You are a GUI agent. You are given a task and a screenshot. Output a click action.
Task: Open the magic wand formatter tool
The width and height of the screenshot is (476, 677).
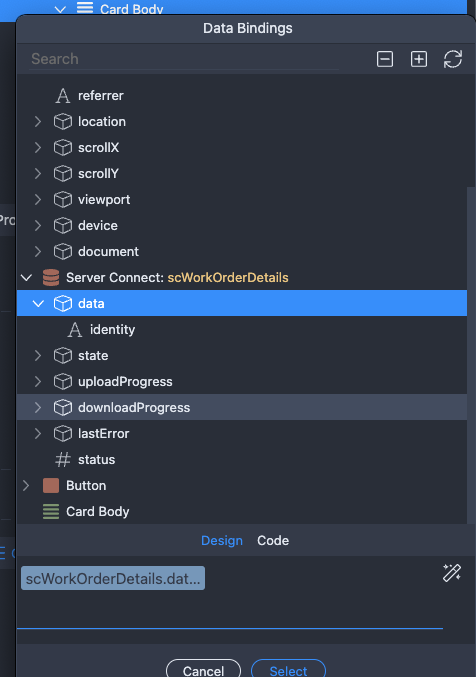point(452,573)
